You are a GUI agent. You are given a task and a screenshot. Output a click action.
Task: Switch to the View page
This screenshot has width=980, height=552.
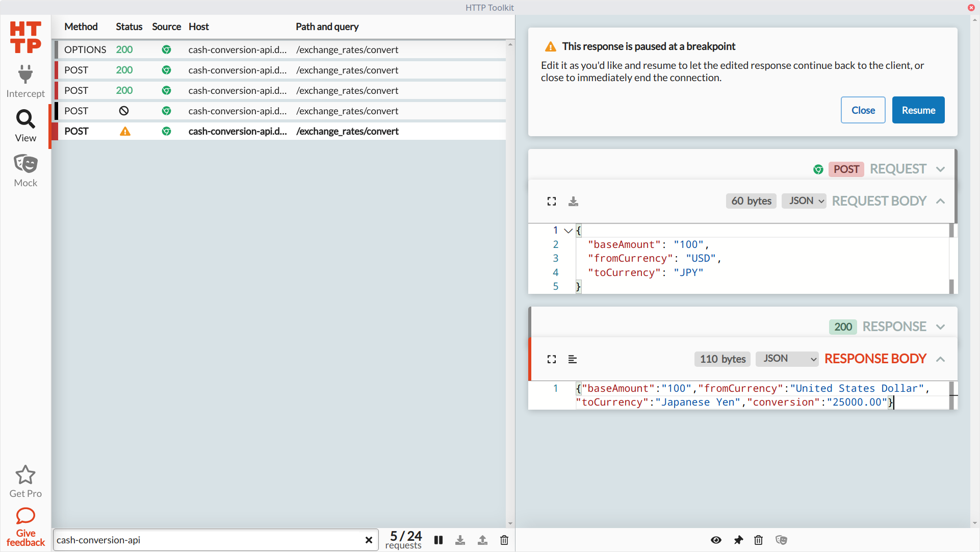25,126
